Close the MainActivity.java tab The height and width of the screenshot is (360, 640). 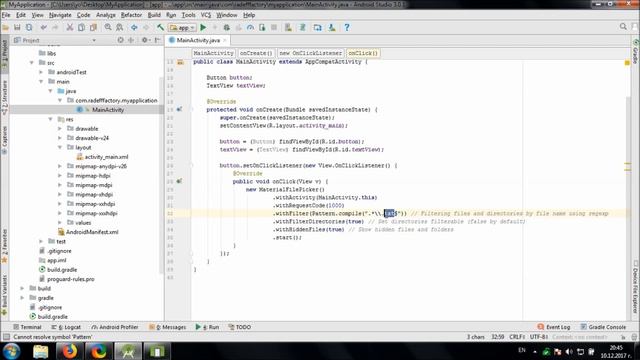click(x=224, y=40)
